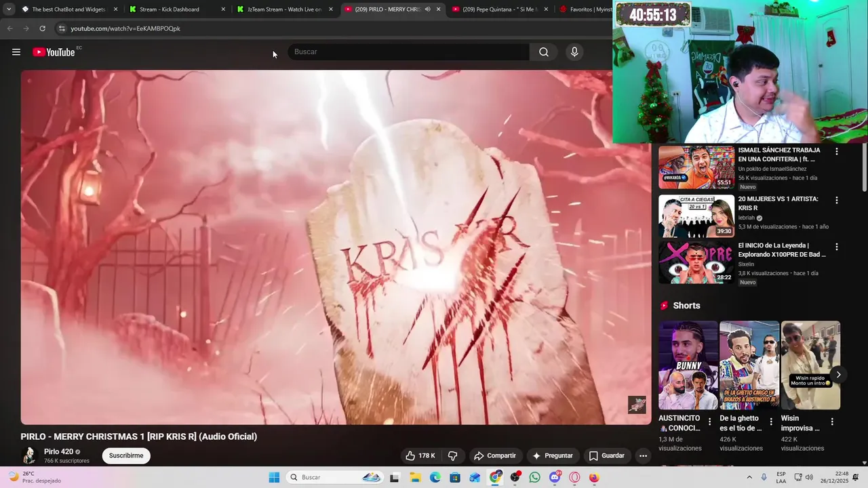The width and height of the screenshot is (868, 488).
Task: Switch to the Pepe Quintana YouTube tab
Action: pos(500,9)
